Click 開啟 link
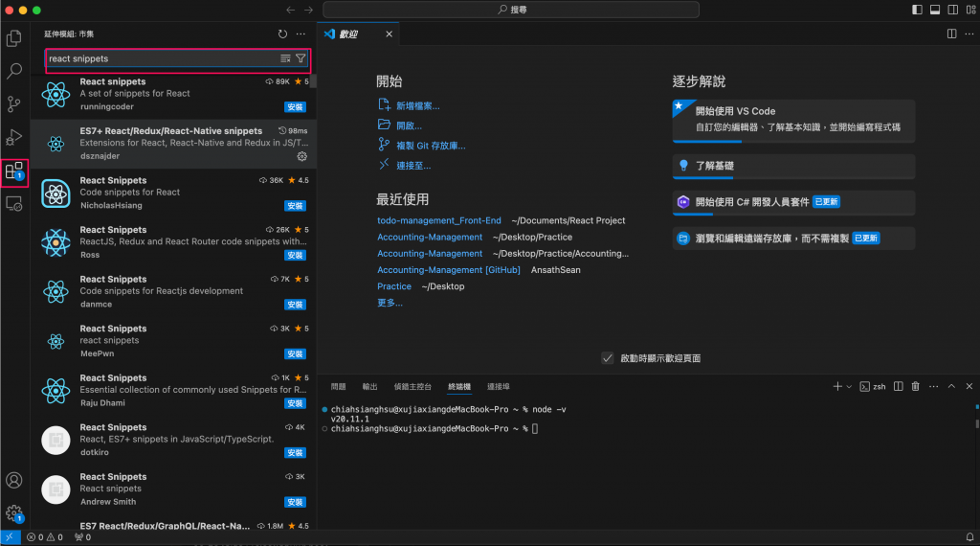This screenshot has width=980, height=546. click(x=409, y=125)
